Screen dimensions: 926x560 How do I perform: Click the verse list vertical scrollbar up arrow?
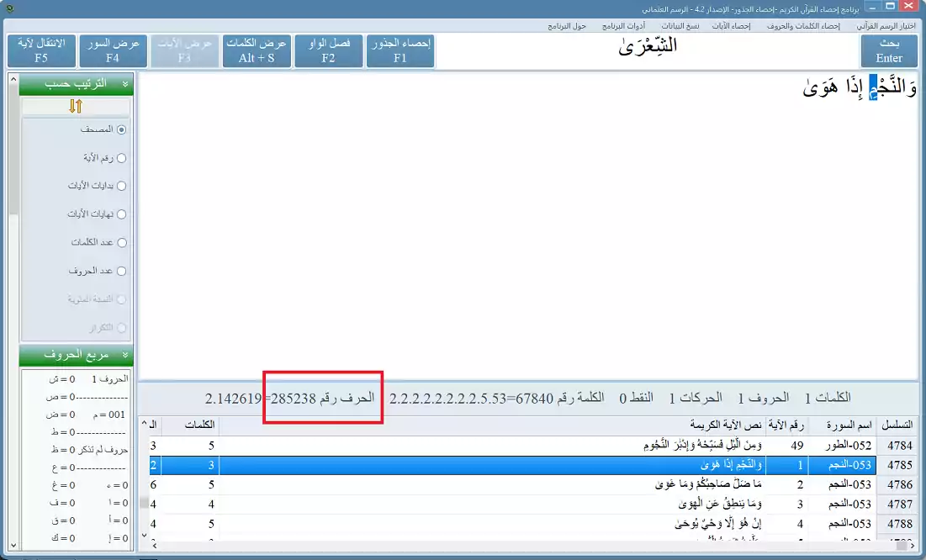click(x=144, y=423)
